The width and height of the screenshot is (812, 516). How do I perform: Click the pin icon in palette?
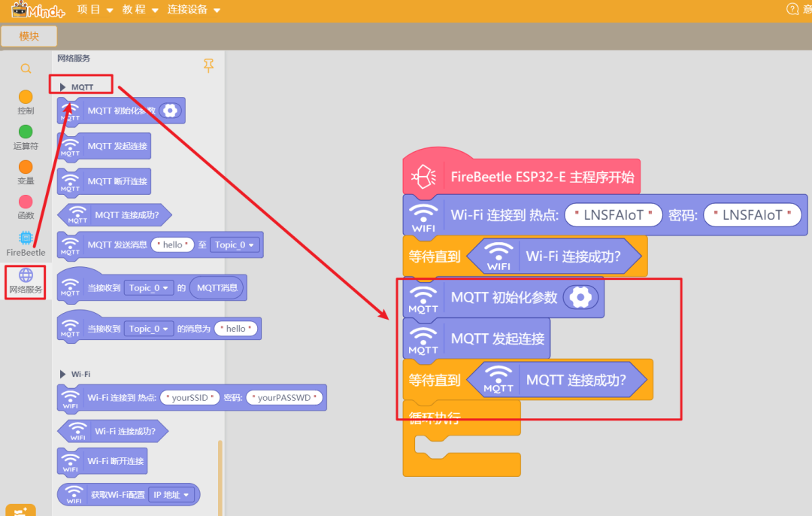click(x=209, y=65)
